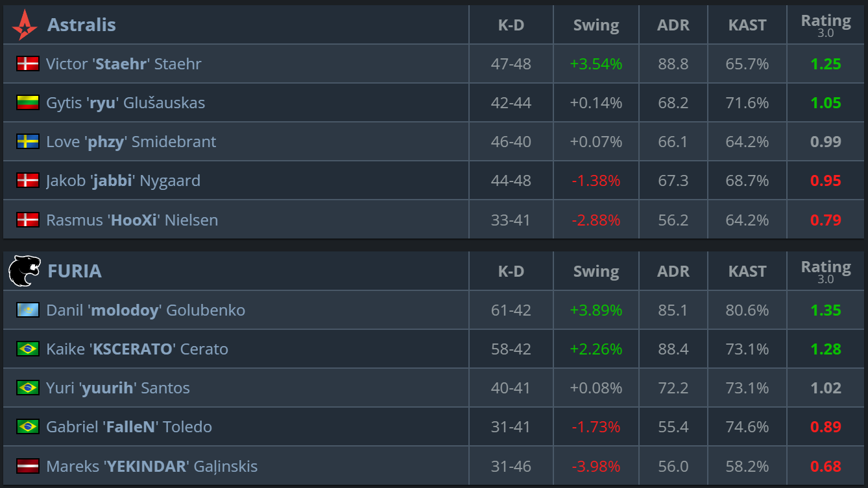The height and width of the screenshot is (488, 868).
Task: Open the Astralis team page link
Action: coord(82,25)
